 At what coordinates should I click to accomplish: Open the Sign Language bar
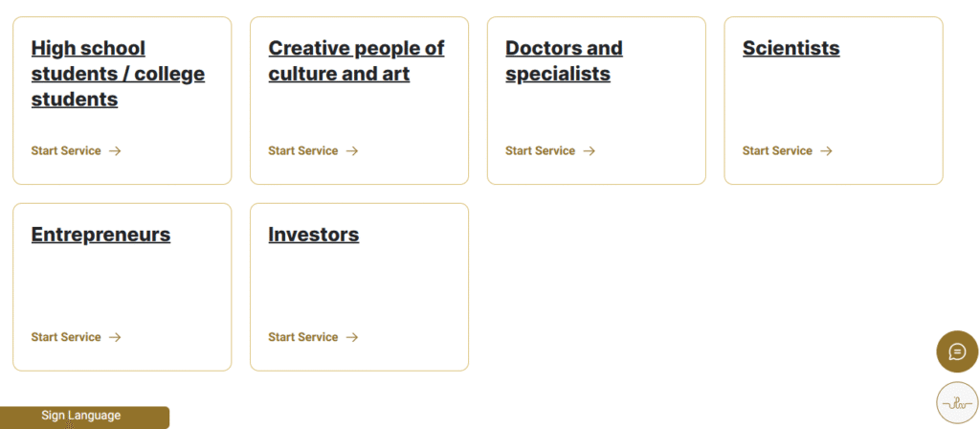click(84, 418)
